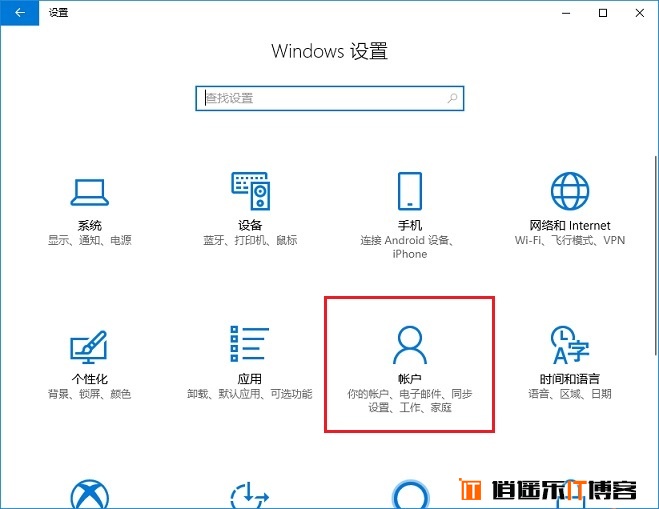
Task: Click the 设备 label
Action: 250,226
